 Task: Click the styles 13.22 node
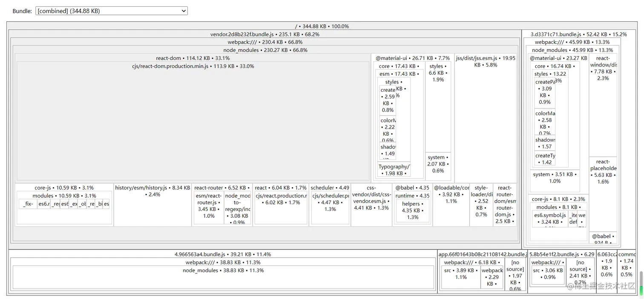tap(551, 74)
